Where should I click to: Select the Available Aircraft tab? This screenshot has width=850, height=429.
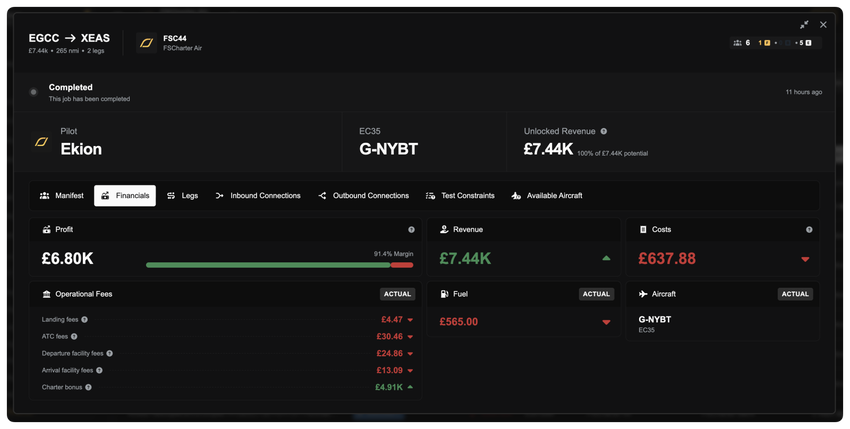coord(546,196)
